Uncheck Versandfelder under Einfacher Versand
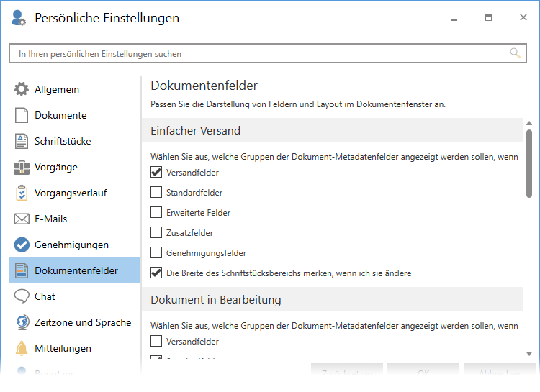 156,172
